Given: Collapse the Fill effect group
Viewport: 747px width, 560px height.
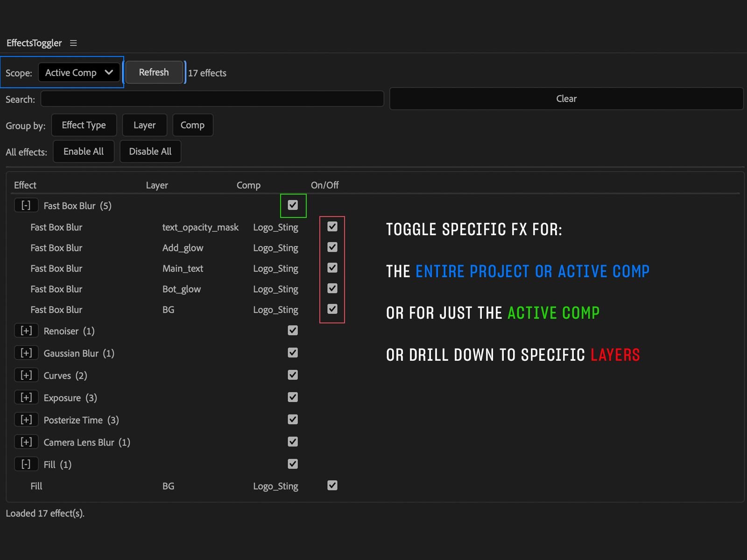Looking at the screenshot, I should click(26, 464).
